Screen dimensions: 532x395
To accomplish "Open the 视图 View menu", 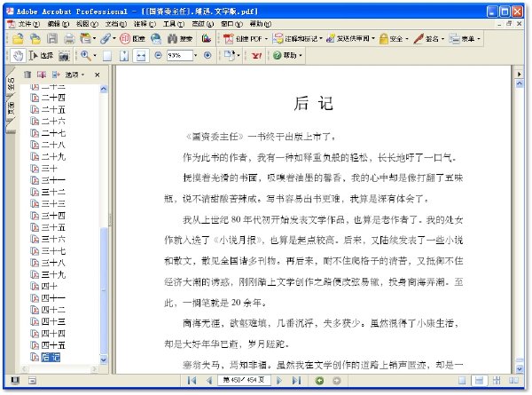I will click(x=87, y=24).
